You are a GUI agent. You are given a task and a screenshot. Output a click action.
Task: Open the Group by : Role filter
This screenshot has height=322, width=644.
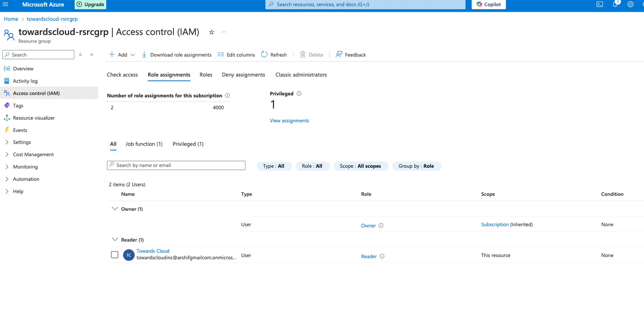tap(416, 166)
